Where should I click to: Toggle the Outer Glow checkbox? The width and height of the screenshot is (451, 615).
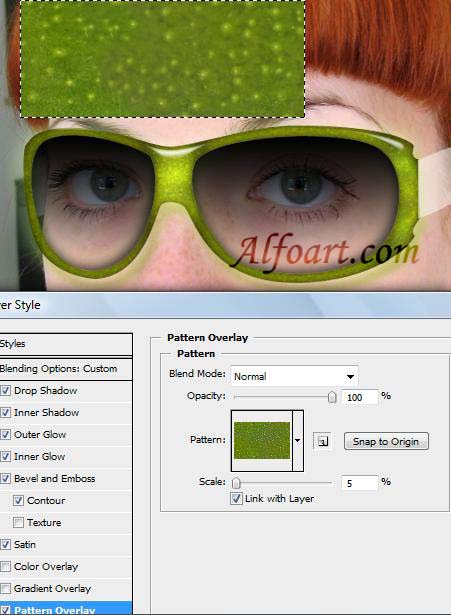click(5, 435)
